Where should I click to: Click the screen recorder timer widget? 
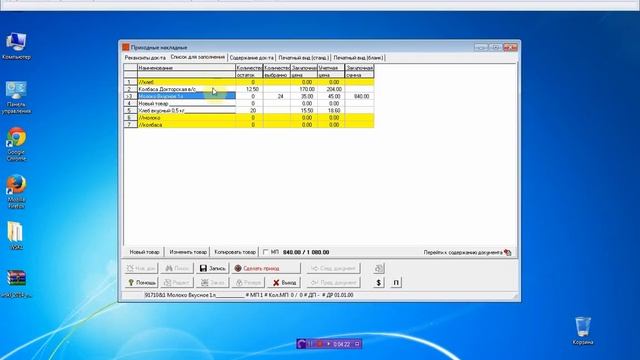point(329,344)
